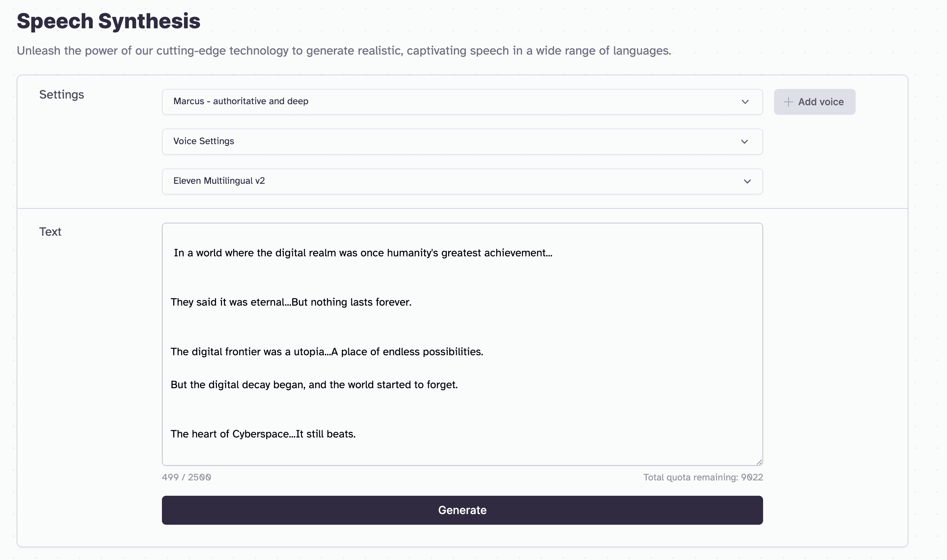947x560 pixels.
Task: Click the textarea resize handle corner
Action: point(759,462)
